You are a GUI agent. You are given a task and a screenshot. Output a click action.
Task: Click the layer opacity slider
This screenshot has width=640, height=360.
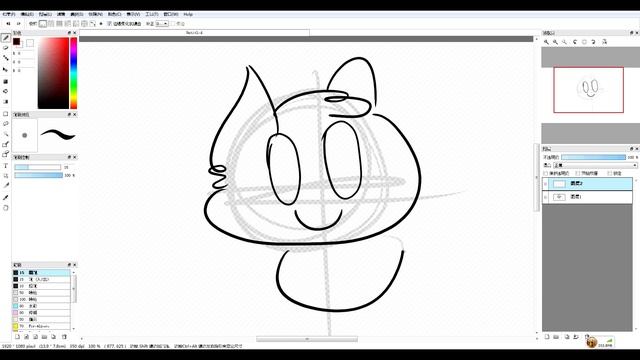(x=593, y=157)
